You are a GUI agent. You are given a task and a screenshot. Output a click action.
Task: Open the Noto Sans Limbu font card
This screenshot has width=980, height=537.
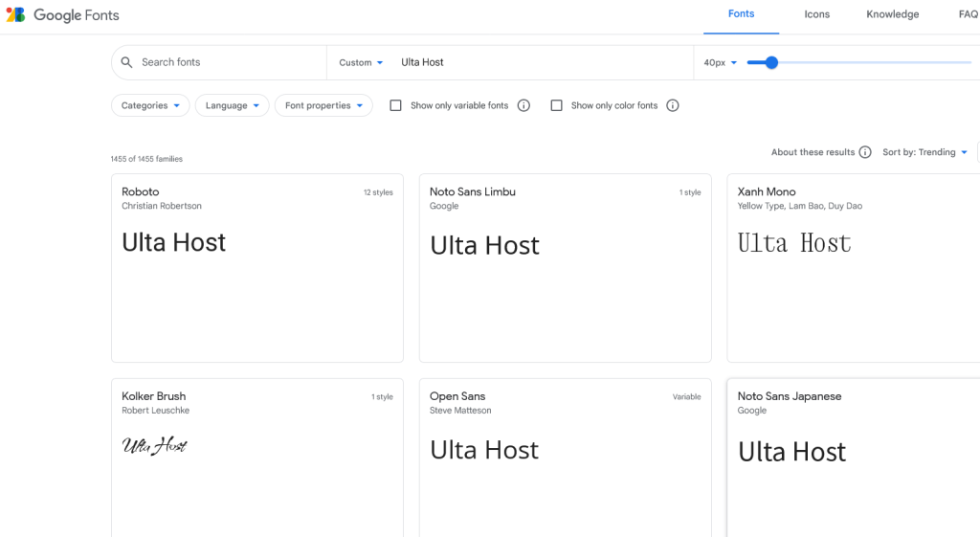pos(565,268)
